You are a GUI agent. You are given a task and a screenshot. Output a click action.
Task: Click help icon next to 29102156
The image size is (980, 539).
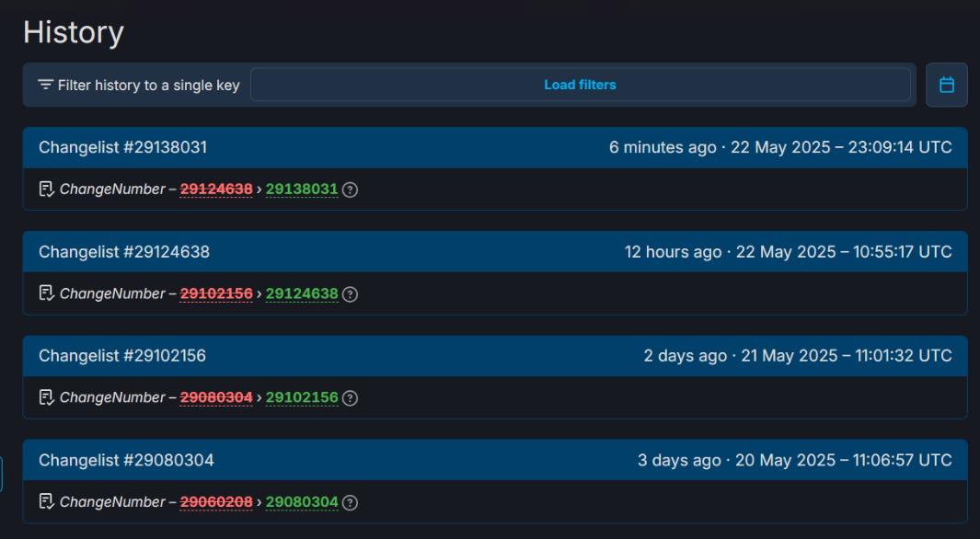(350, 398)
